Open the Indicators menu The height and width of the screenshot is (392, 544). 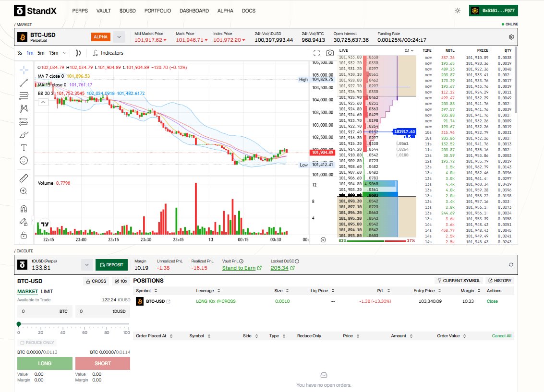108,53
